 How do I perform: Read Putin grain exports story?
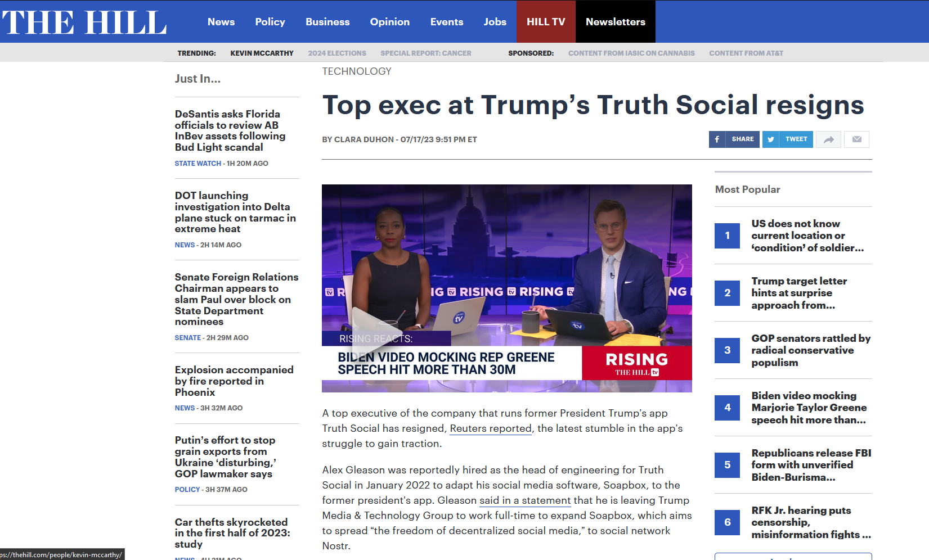pyautogui.click(x=225, y=457)
